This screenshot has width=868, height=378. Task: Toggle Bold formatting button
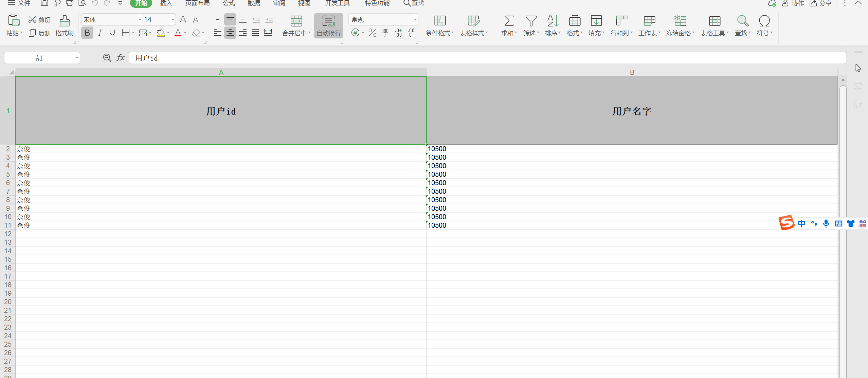[x=87, y=33]
